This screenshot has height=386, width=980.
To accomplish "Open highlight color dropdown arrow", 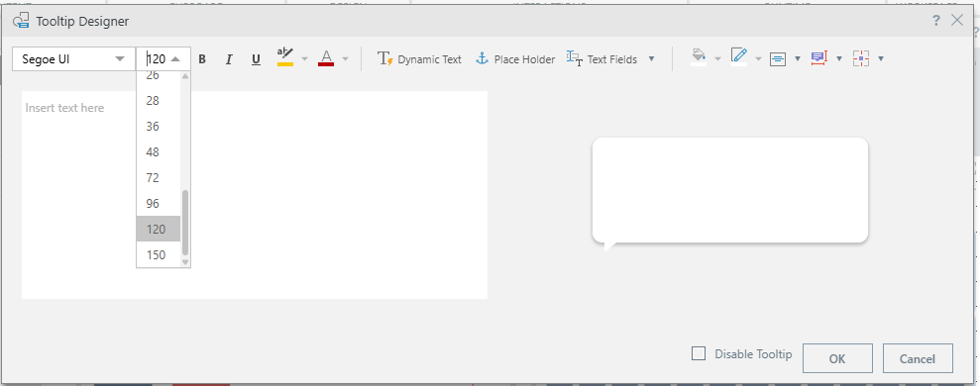I will pos(305,59).
